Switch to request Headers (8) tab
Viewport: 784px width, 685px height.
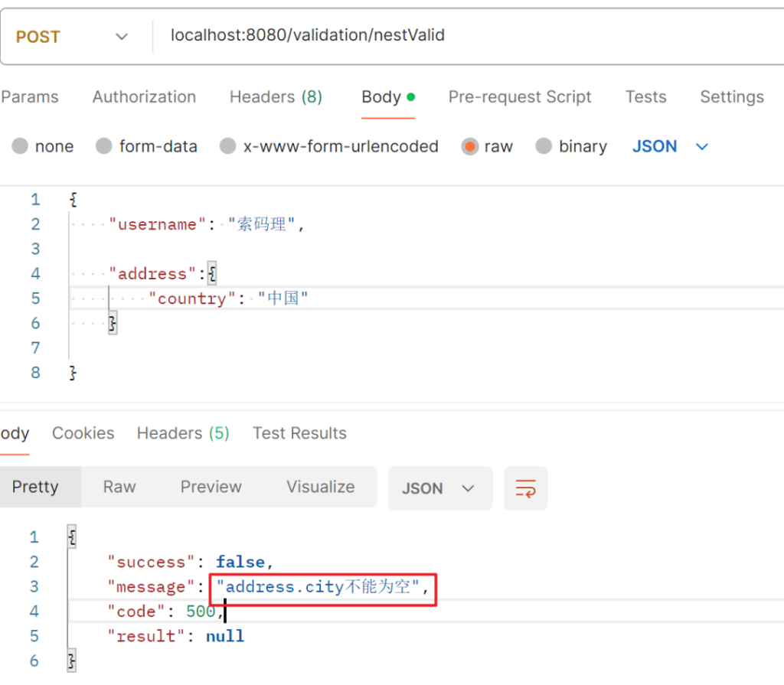click(x=276, y=97)
